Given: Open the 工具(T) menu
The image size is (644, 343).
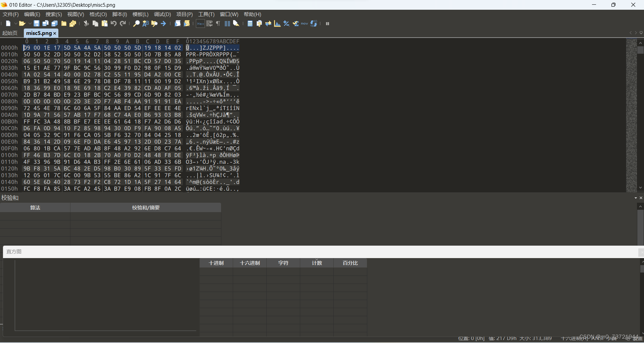Looking at the screenshot, I should click(x=206, y=14).
